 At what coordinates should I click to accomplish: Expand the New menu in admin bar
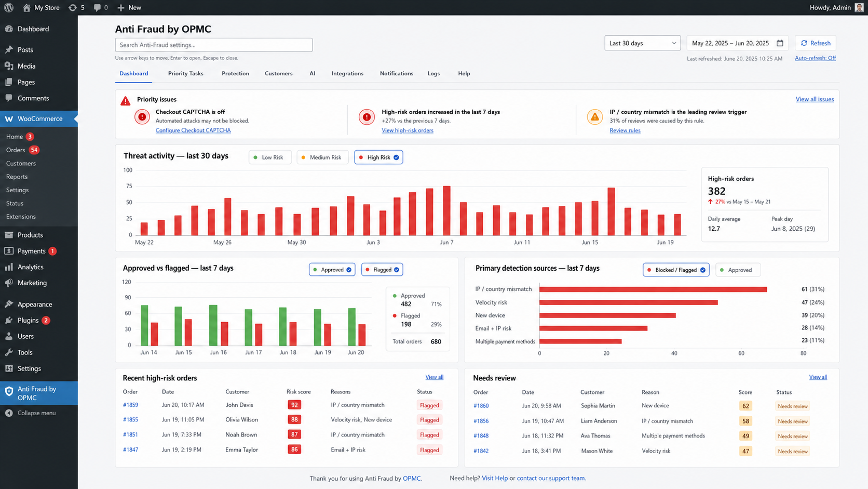point(129,7)
